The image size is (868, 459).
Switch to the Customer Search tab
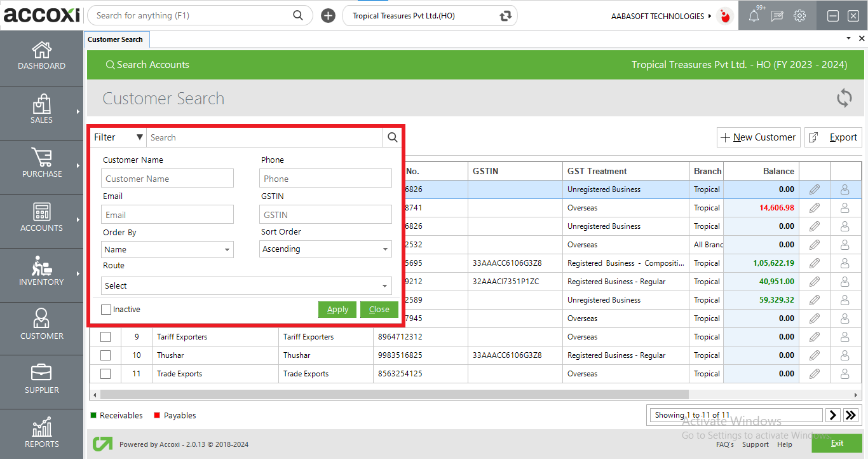coord(116,39)
